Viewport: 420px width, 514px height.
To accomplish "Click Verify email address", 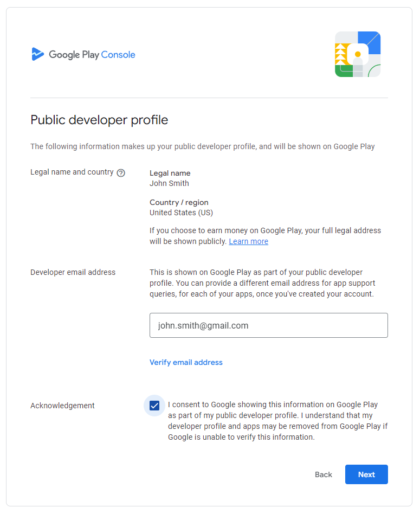I will click(x=186, y=362).
